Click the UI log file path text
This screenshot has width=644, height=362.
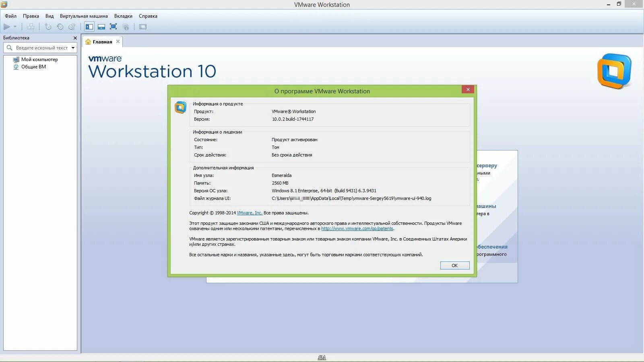351,198
